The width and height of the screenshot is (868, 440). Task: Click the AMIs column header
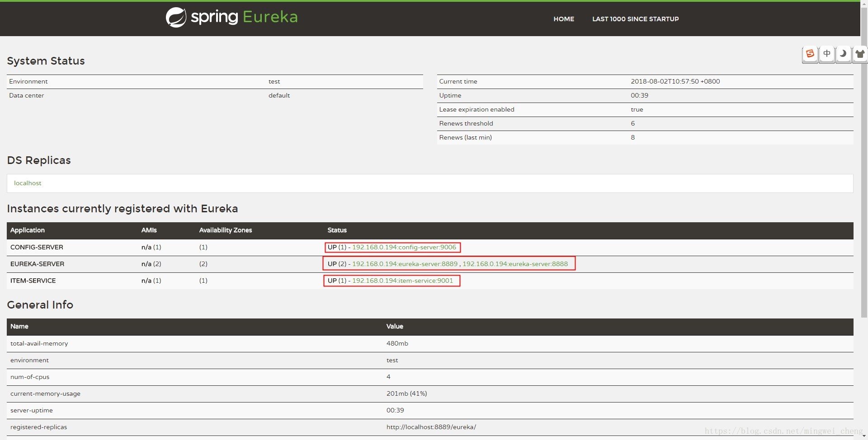click(149, 230)
